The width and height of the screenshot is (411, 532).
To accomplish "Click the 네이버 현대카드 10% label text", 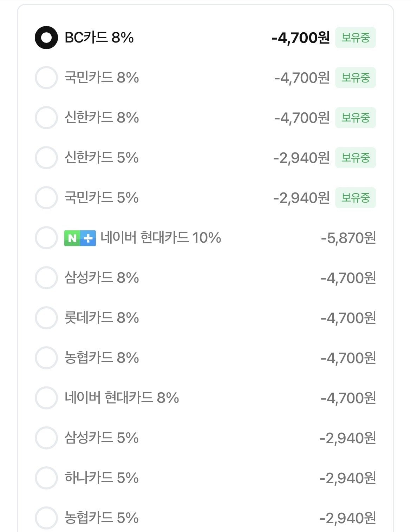I will click(x=161, y=238).
